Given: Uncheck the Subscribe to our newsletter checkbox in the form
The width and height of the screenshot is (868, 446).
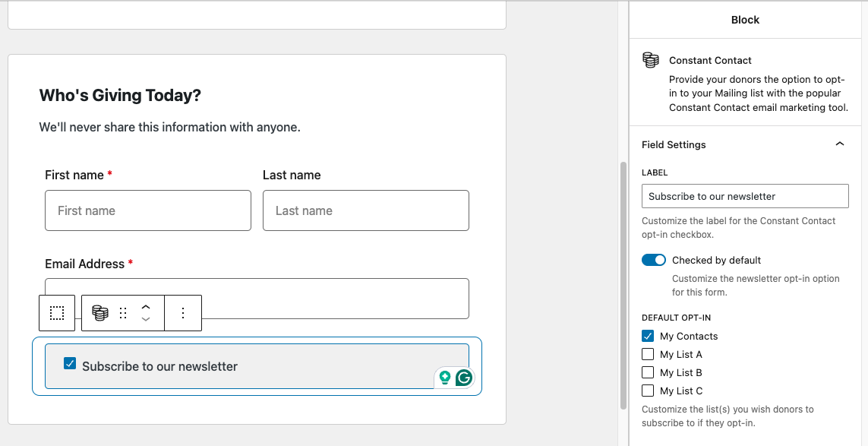Looking at the screenshot, I should [70, 363].
